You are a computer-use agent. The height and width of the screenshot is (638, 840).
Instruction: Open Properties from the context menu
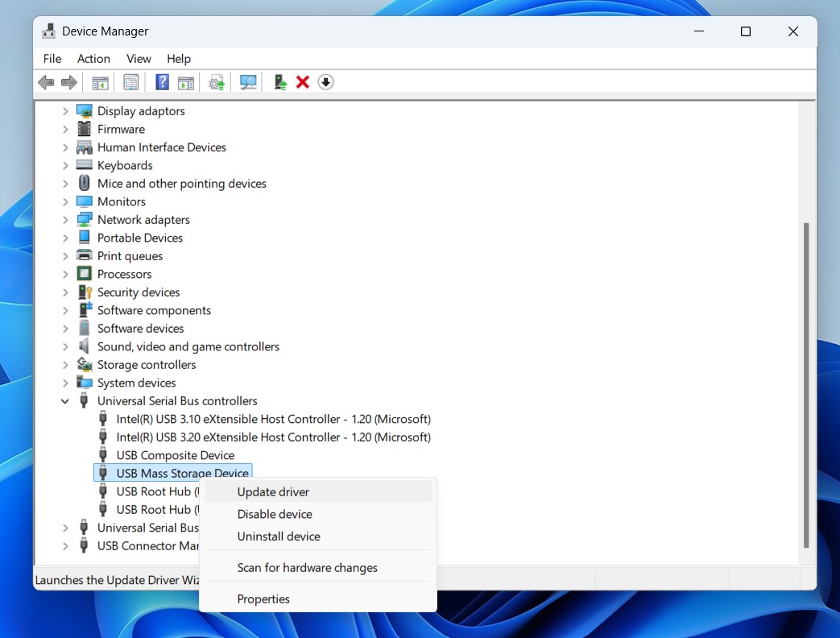(x=318, y=599)
